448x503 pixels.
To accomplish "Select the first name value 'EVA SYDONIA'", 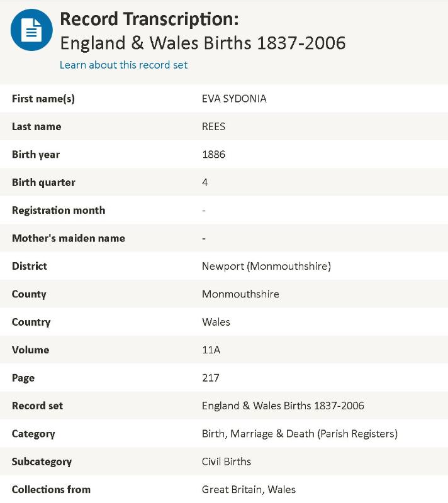I will pyautogui.click(x=234, y=99).
